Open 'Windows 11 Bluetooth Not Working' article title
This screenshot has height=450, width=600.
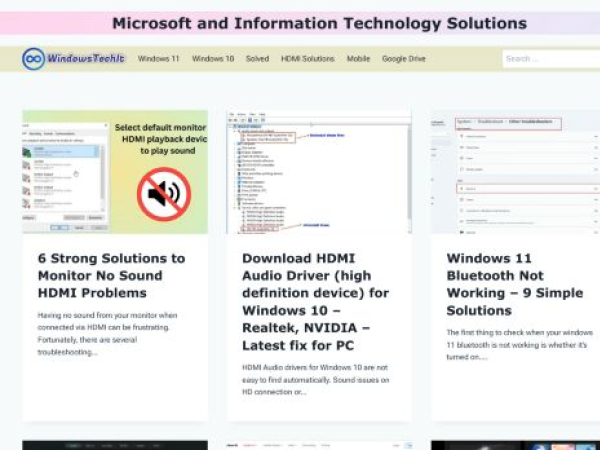pyautogui.click(x=515, y=284)
